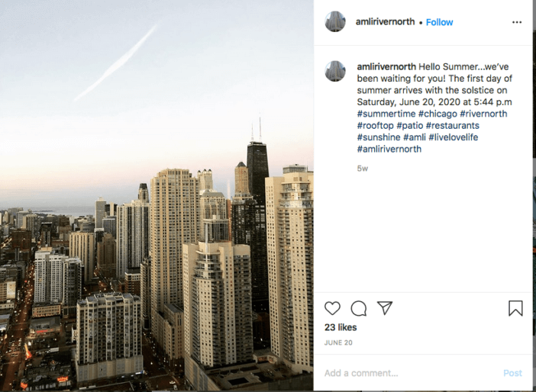Open the #summertime hashtag
This screenshot has width=536, height=392.
click(386, 114)
